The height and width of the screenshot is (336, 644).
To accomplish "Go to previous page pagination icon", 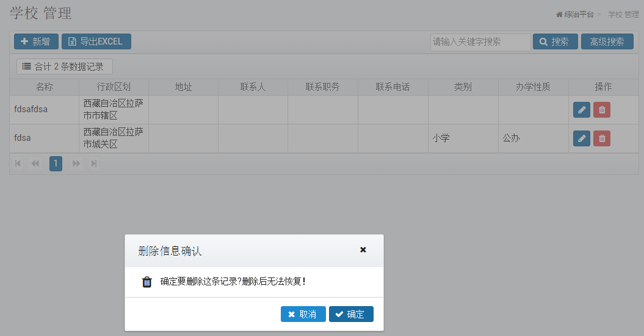I will [35, 163].
